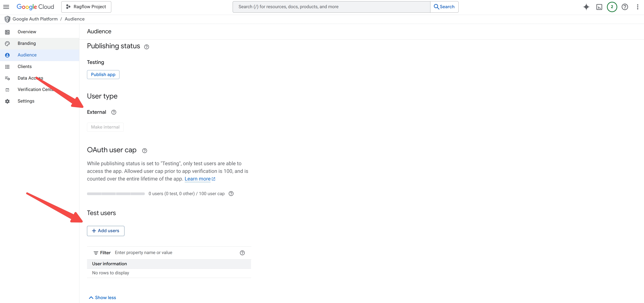This screenshot has height=303, width=644.
Task: Open the main navigation hamburger menu
Action: tap(6, 7)
